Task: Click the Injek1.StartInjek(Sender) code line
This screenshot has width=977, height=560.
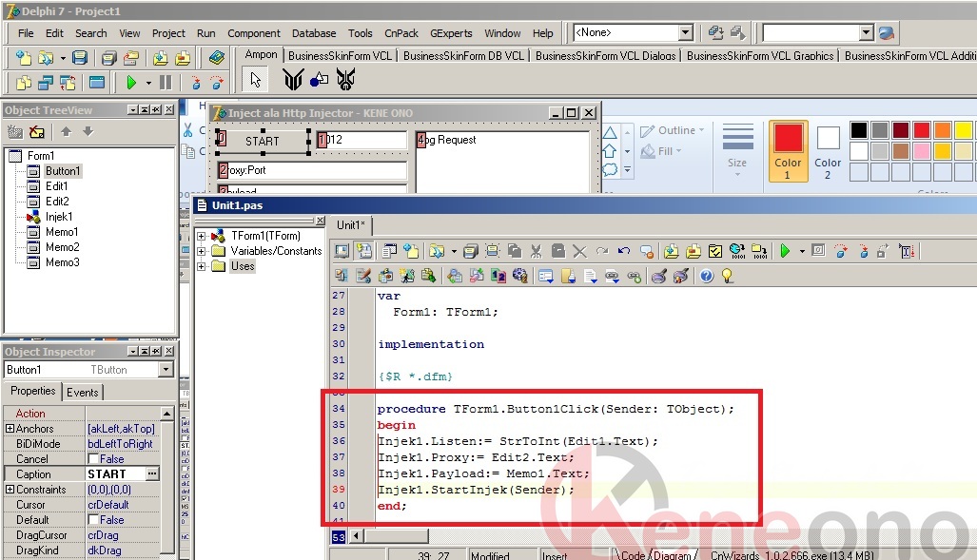Action: click(x=476, y=490)
